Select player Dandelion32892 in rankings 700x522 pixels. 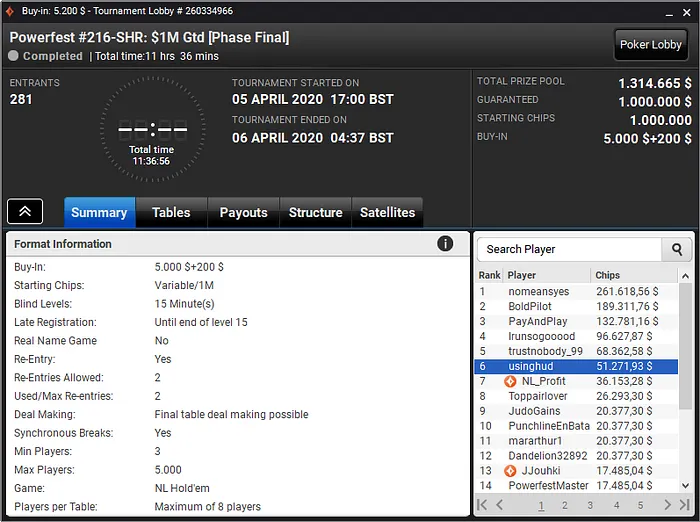pyautogui.click(x=576, y=456)
